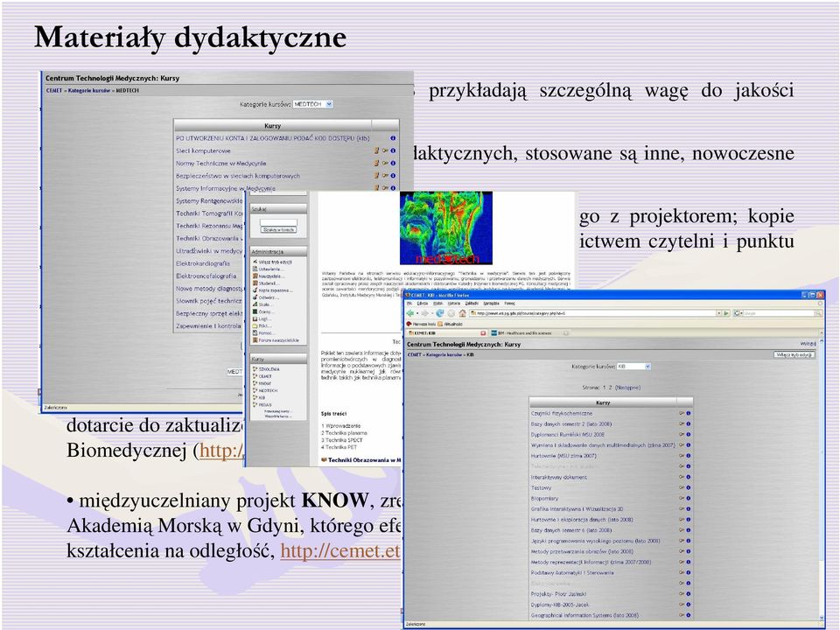Click info icon for Geographical Information Systems course
Image resolution: width=840 pixels, height=630 pixels.
tap(689, 615)
